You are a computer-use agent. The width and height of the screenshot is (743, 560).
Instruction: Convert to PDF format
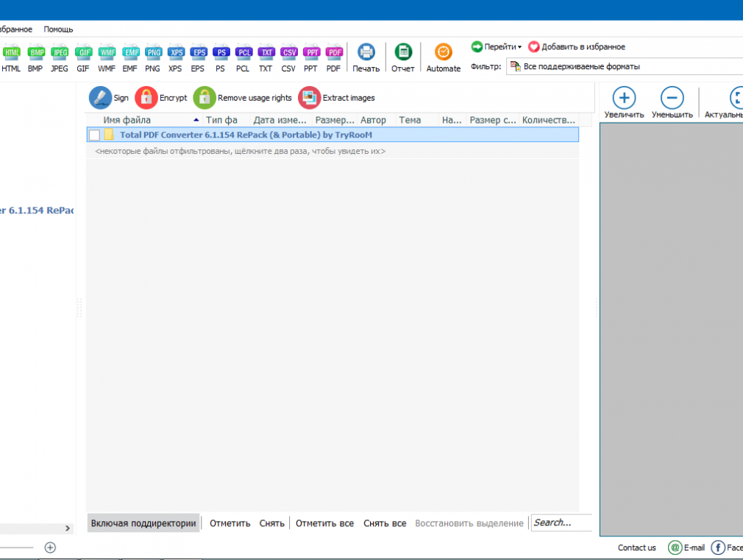pyautogui.click(x=333, y=58)
